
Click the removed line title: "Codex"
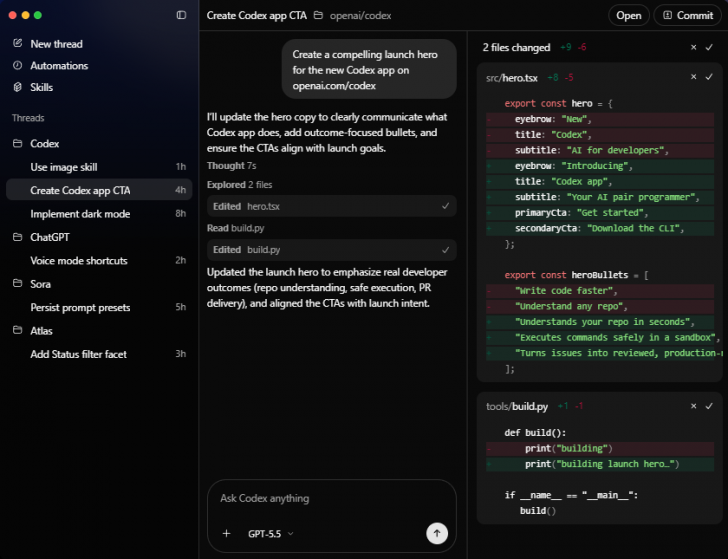tap(600, 135)
